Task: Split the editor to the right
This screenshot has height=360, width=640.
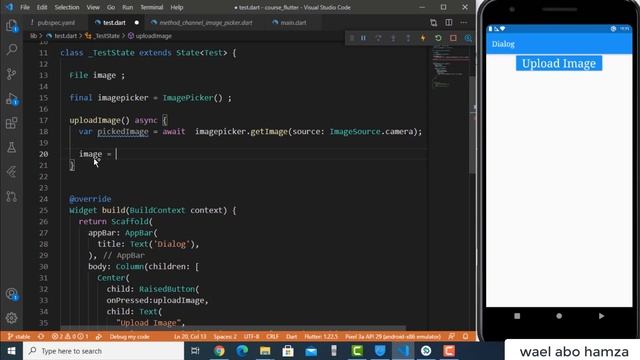Action: click(x=449, y=23)
